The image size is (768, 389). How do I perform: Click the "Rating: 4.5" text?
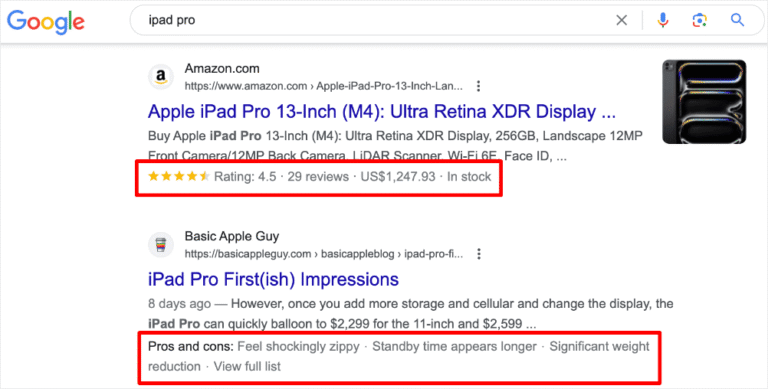(245, 176)
